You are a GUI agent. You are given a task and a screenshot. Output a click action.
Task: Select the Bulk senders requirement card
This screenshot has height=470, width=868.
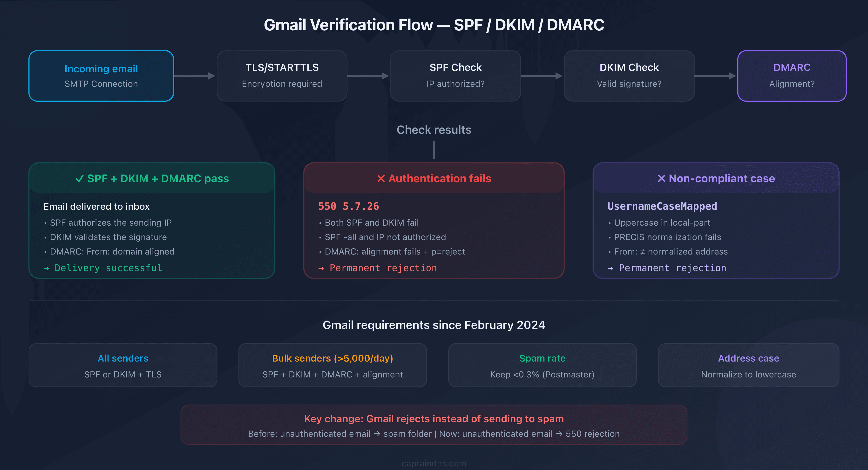coord(332,365)
